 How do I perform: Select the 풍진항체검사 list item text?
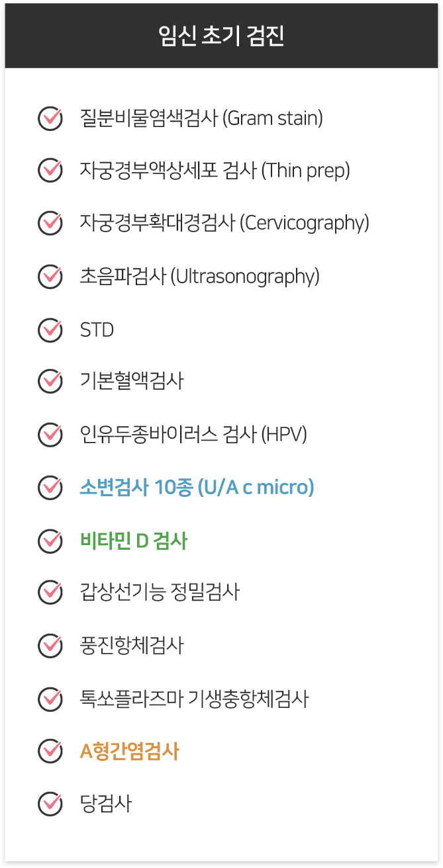pos(131,644)
